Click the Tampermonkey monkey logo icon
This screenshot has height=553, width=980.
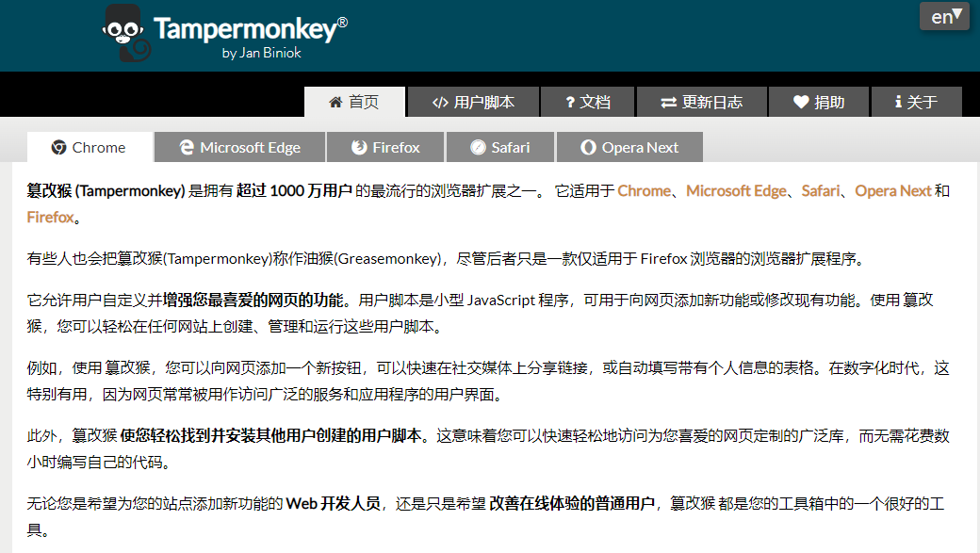[x=125, y=33]
